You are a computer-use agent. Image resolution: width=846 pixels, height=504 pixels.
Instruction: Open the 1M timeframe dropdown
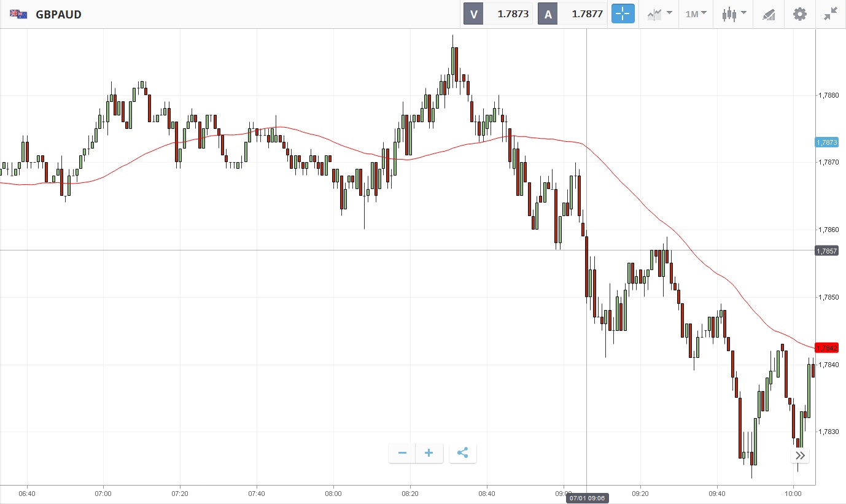[696, 14]
